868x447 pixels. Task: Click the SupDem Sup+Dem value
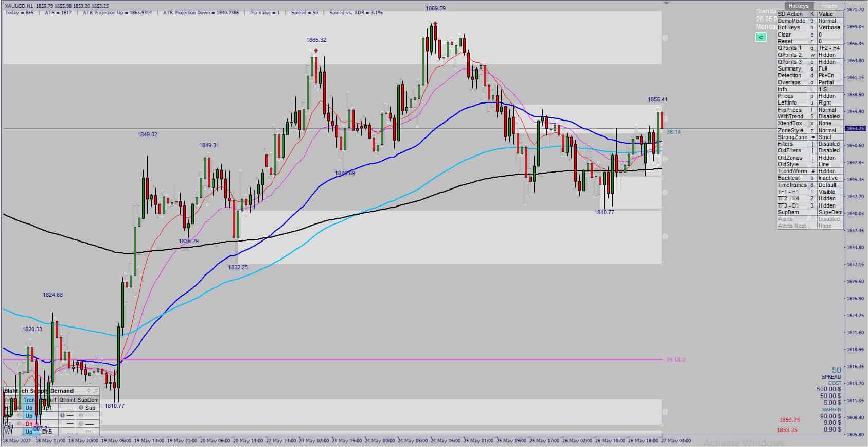pos(830,212)
